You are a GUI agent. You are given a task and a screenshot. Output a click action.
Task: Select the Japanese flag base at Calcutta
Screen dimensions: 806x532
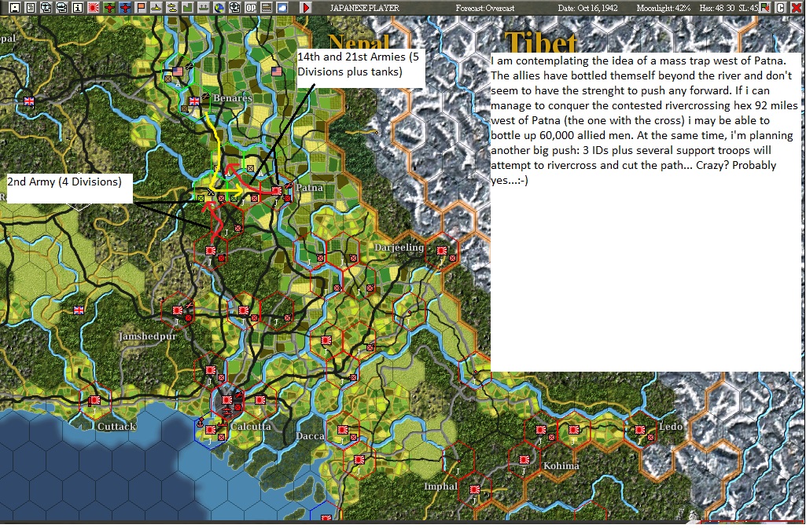click(226, 399)
